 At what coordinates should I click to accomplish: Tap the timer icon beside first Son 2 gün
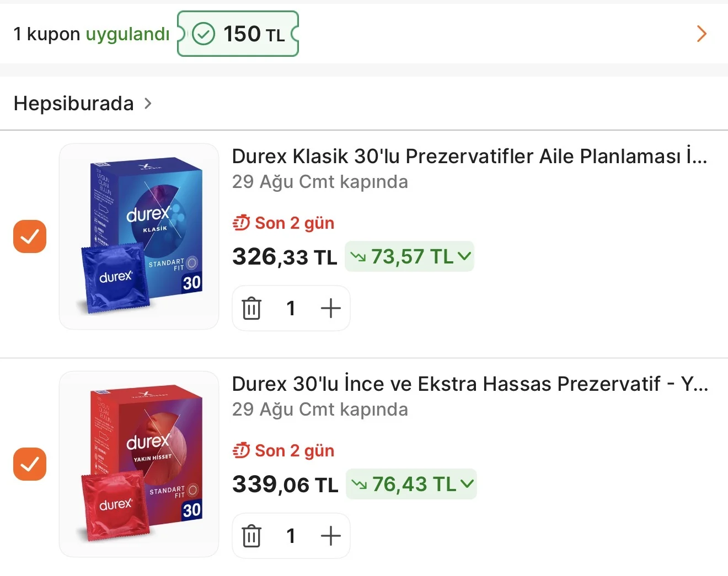point(241,223)
